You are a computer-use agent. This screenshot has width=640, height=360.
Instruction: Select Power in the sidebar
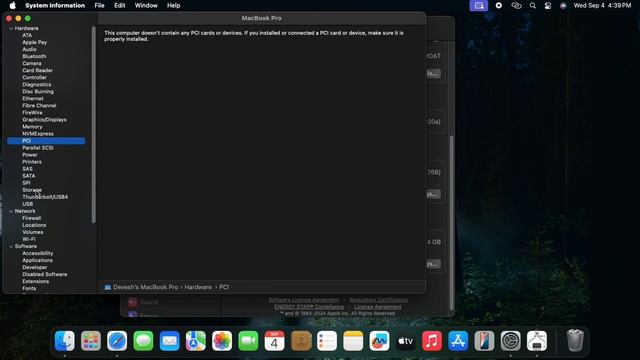[x=30, y=155]
